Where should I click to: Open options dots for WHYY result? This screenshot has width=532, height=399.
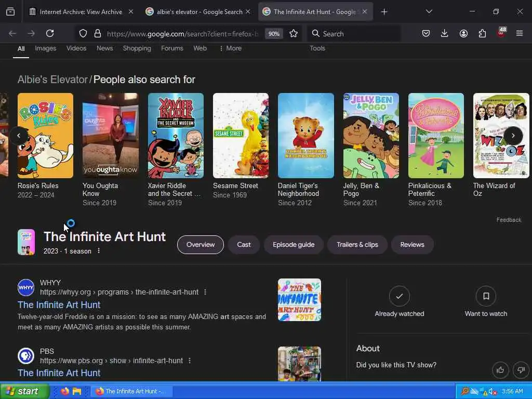point(205,292)
